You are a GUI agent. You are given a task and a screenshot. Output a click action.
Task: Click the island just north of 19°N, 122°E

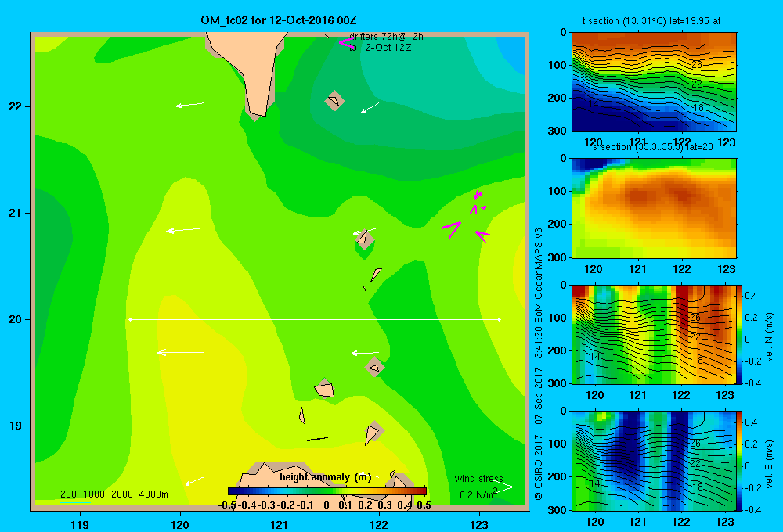click(374, 367)
